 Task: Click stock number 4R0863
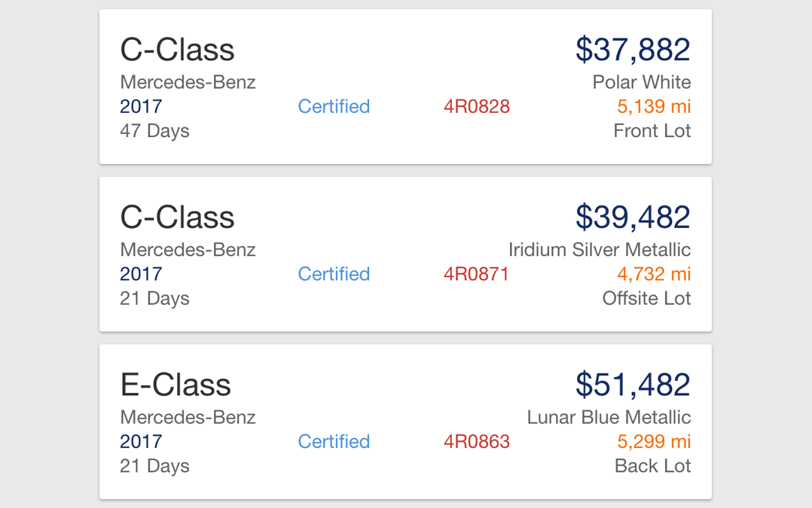pyautogui.click(x=476, y=442)
